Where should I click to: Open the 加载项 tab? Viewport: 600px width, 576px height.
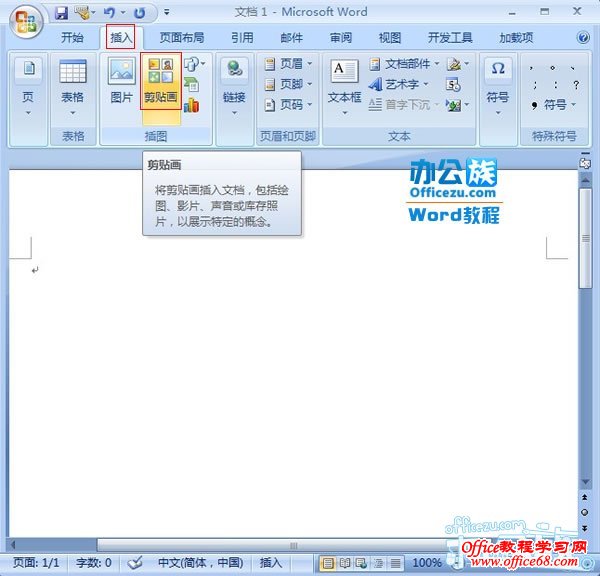point(516,38)
